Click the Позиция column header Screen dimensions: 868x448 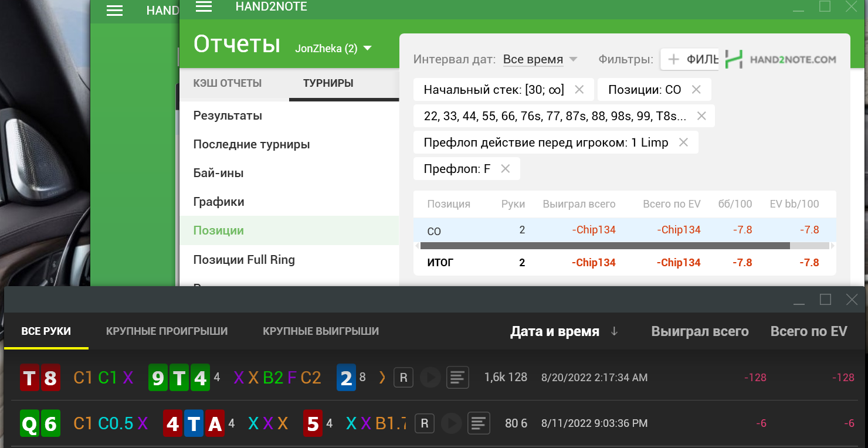(449, 204)
